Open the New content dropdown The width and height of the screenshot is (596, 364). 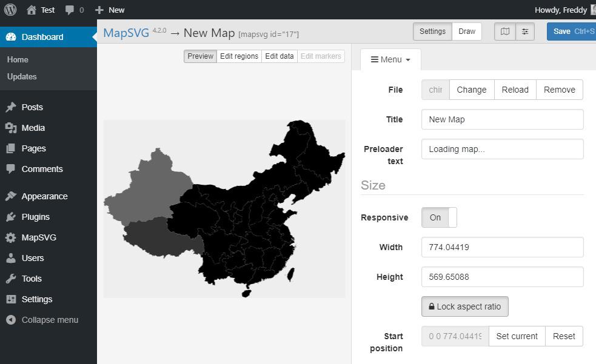pyautogui.click(x=110, y=10)
